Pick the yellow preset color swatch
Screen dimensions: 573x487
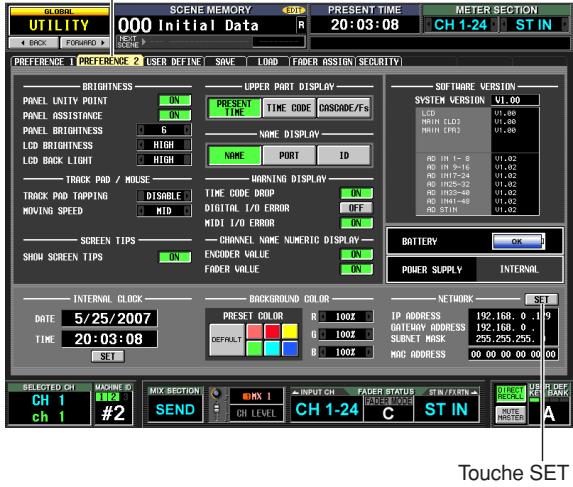[x=290, y=332]
